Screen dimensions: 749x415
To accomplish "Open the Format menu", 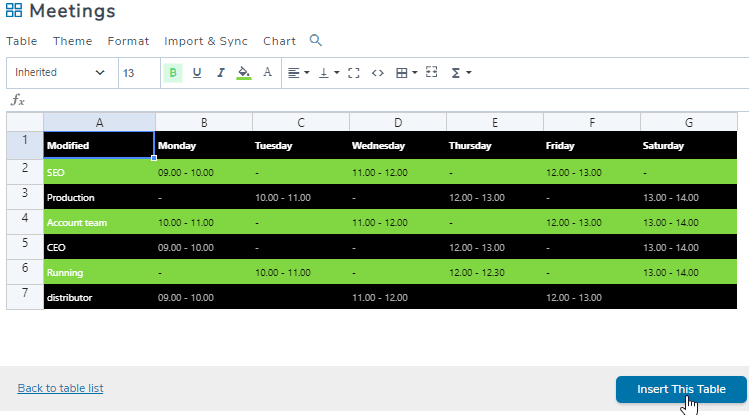I will coord(128,41).
